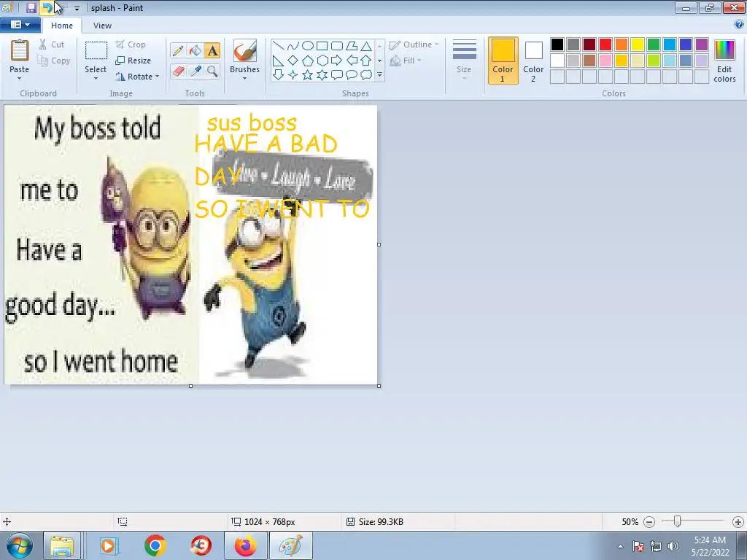Viewport: 747px width, 560px height.
Task: Open the Paint Help icon
Action: (739, 25)
